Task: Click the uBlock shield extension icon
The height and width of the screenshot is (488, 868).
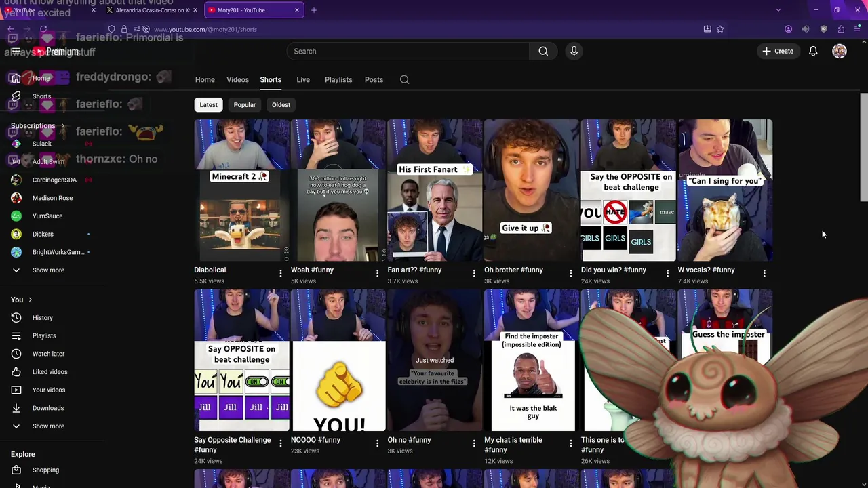Action: (823, 29)
